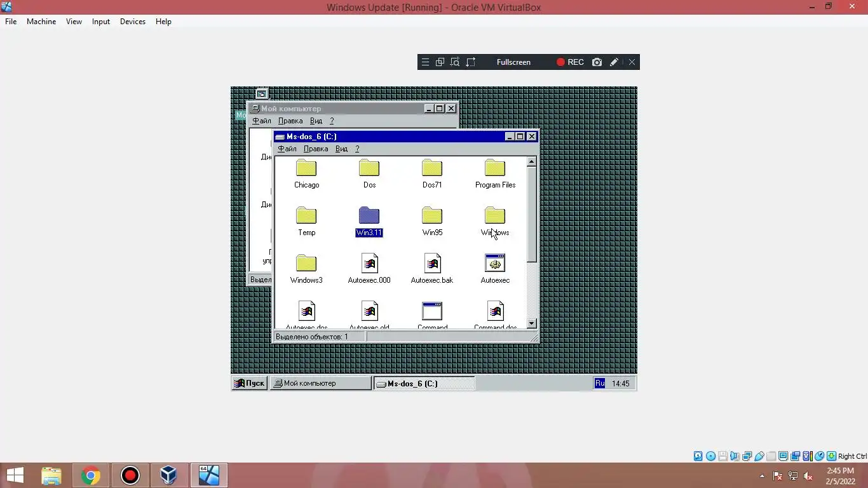
Task: Select the Dos folder icon
Action: [369, 168]
